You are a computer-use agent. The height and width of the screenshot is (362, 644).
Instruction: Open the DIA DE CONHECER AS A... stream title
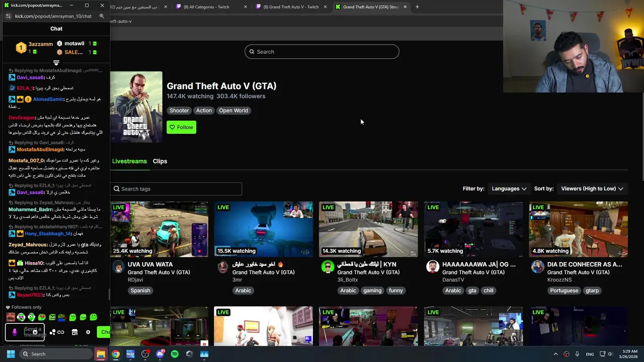(585, 264)
